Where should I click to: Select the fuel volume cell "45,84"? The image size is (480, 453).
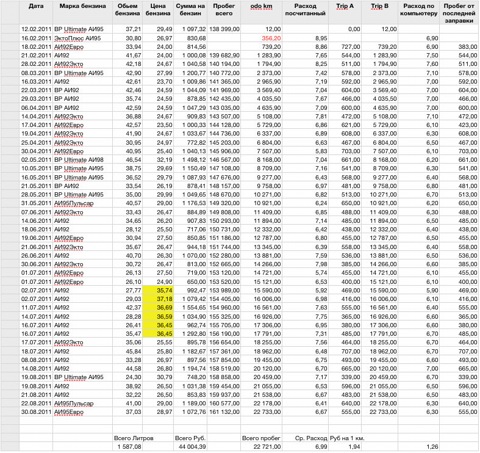click(128, 351)
